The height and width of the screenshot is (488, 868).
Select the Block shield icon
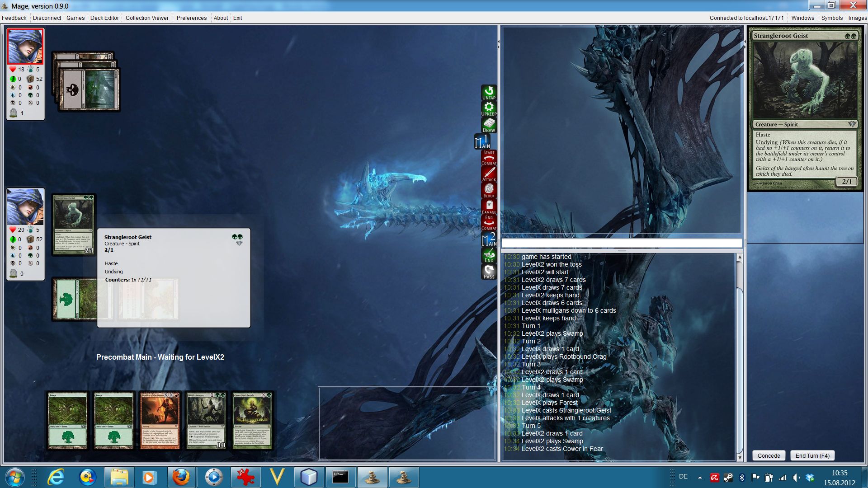(489, 190)
